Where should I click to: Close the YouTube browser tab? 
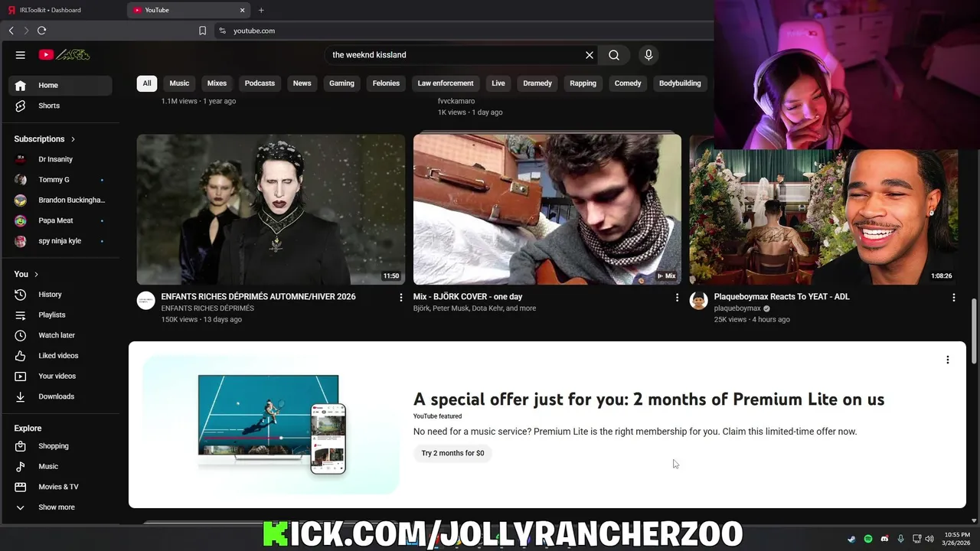[243, 10]
